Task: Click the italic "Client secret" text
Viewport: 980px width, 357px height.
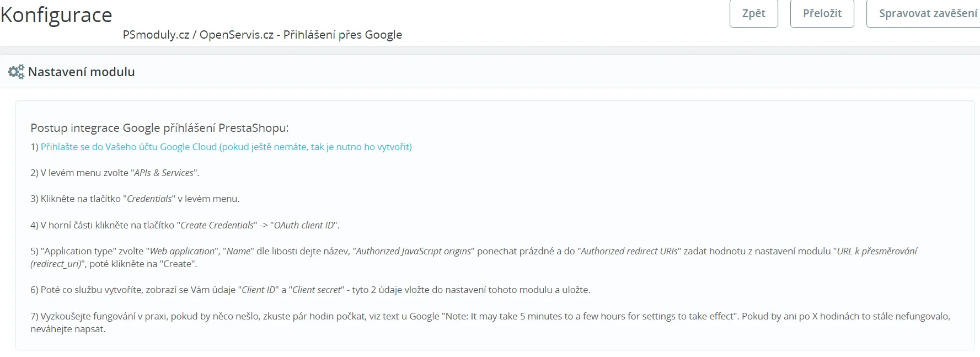Action: (x=317, y=290)
